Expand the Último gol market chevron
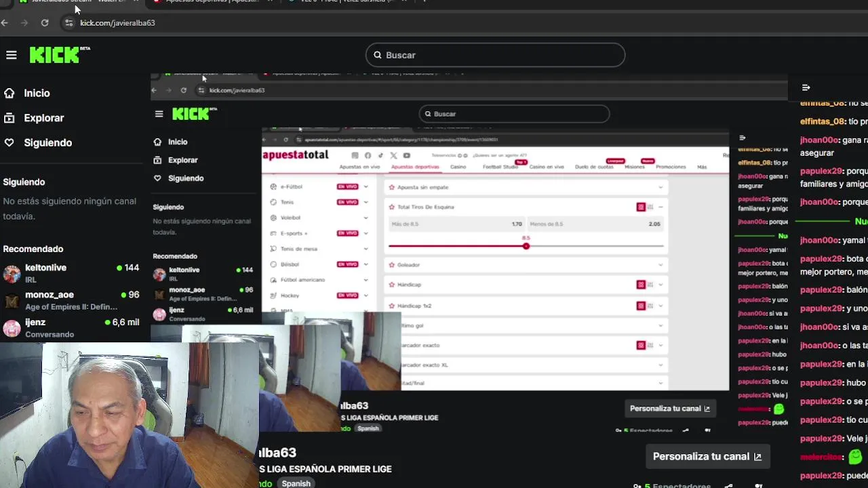Viewport: 868px width, 488px height. coord(660,325)
